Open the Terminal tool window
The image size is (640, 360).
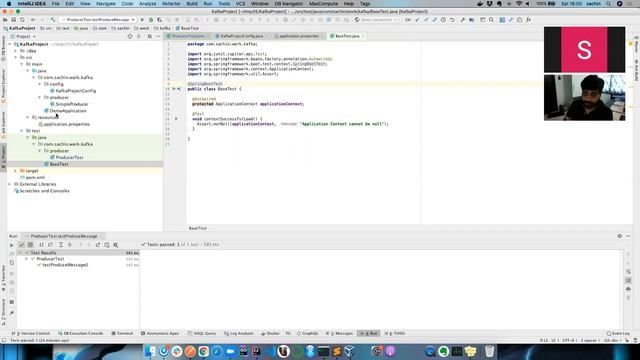click(x=122, y=333)
